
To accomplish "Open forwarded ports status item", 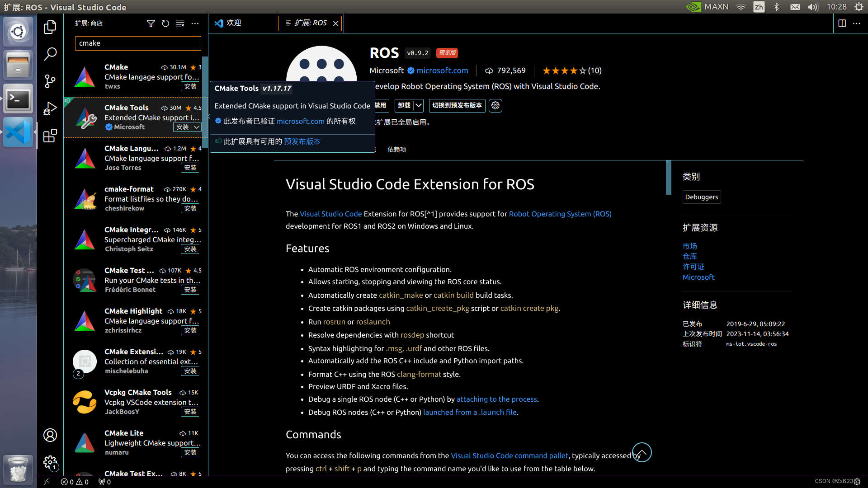I will point(104,482).
